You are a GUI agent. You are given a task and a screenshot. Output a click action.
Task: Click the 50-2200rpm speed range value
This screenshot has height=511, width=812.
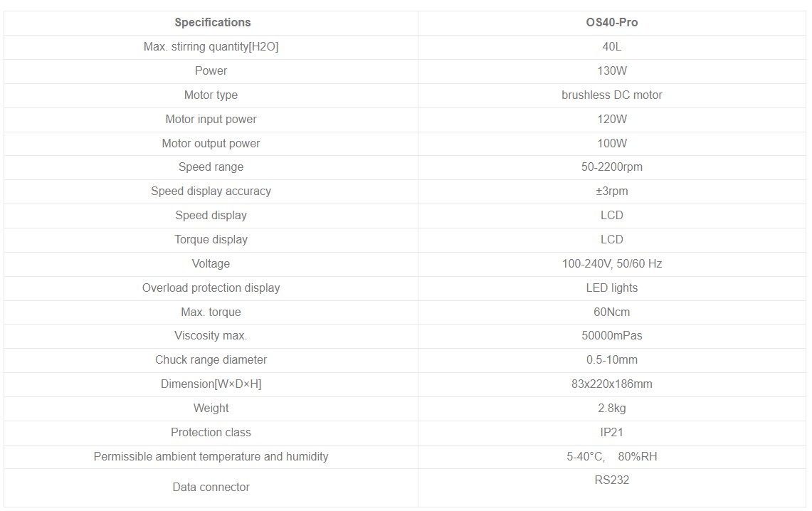pos(611,167)
